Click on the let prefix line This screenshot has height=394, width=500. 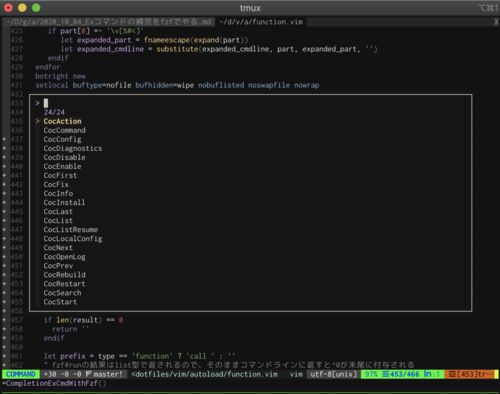pos(139,356)
